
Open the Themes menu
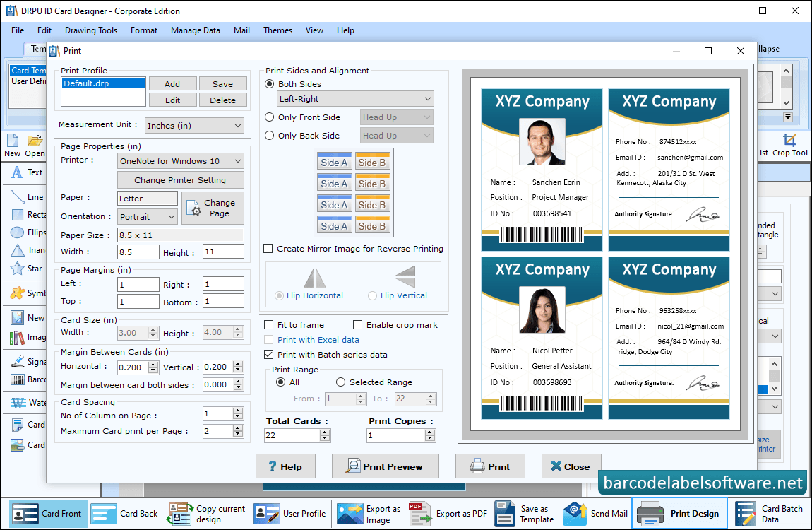pyautogui.click(x=277, y=30)
